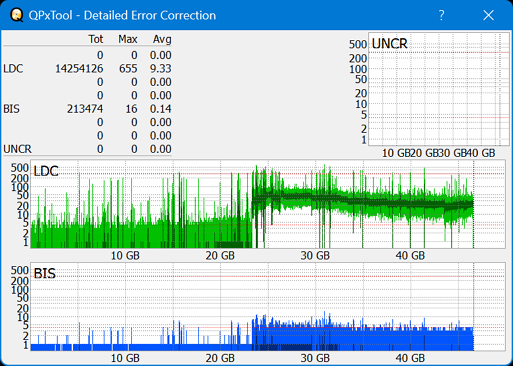Click the BIS row label in the table
The height and width of the screenshot is (366, 513).
[x=11, y=109]
